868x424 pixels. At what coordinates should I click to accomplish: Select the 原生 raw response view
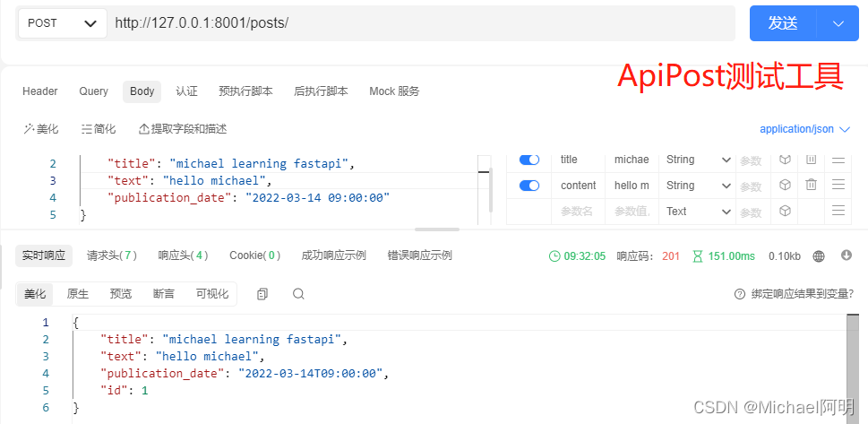[78, 294]
